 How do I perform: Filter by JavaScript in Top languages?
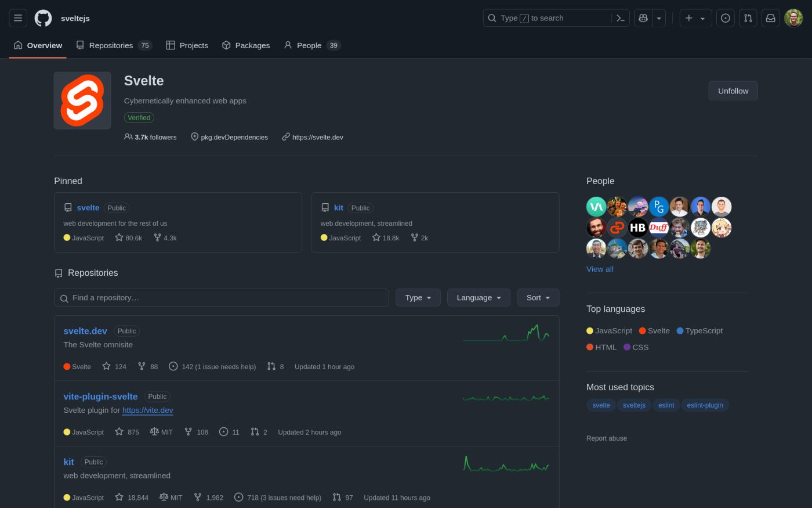click(x=610, y=331)
